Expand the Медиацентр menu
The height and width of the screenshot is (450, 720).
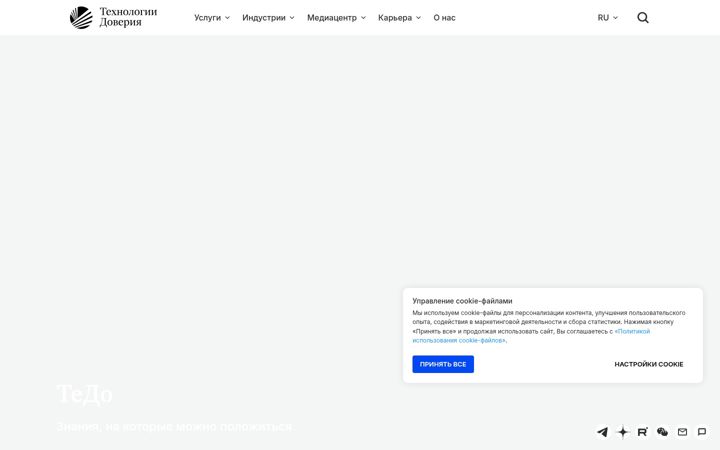coord(336,18)
